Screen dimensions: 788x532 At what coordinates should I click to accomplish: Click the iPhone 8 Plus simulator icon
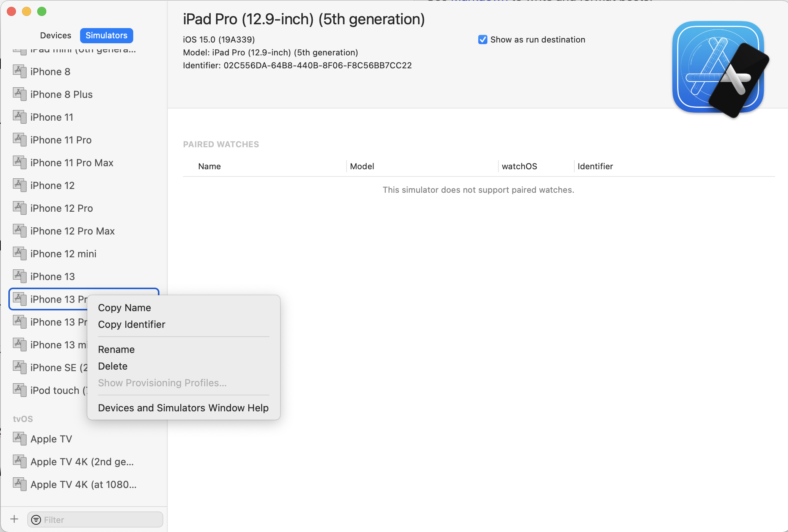point(20,94)
